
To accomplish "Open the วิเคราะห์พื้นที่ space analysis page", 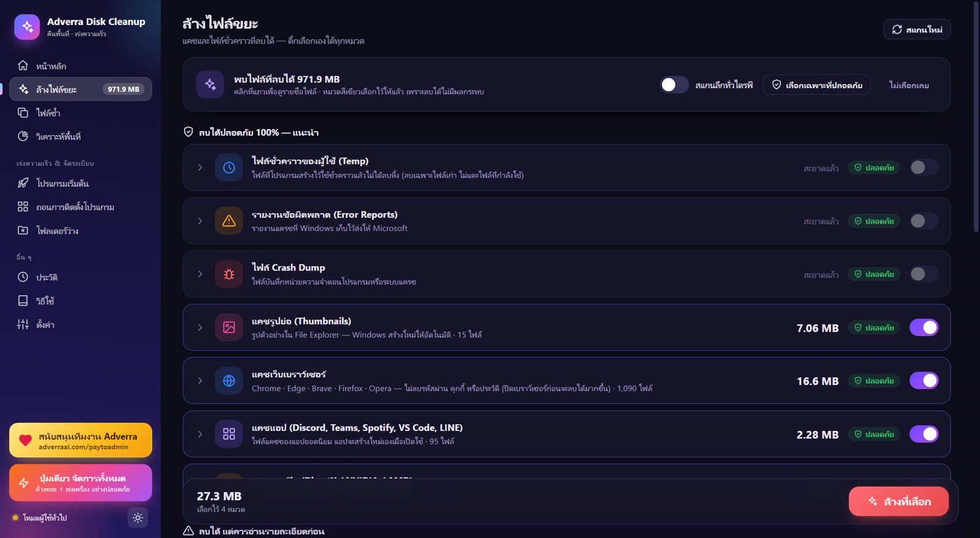I will (80, 136).
